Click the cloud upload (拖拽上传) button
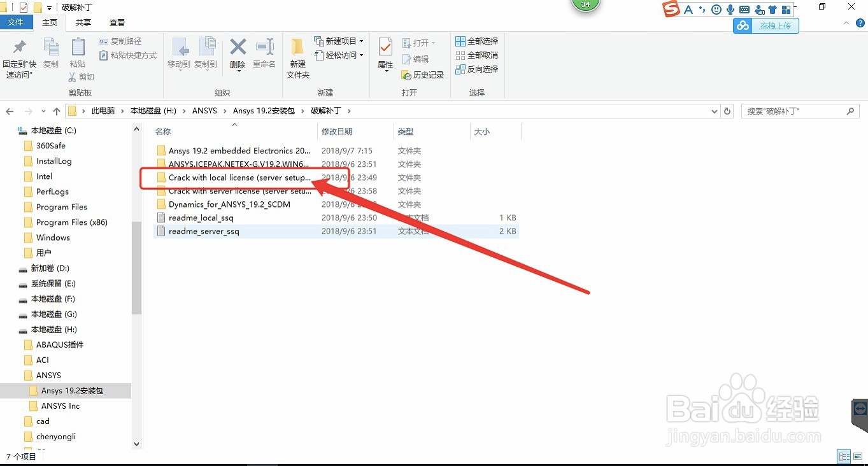 [x=766, y=26]
